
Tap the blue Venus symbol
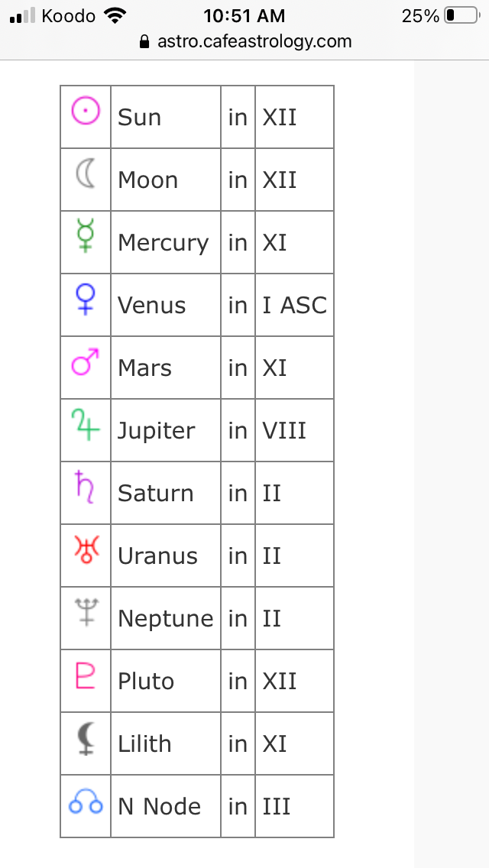[86, 299]
